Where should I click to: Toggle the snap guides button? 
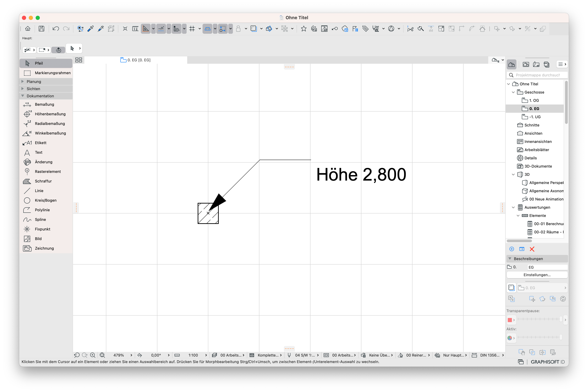coord(161,29)
